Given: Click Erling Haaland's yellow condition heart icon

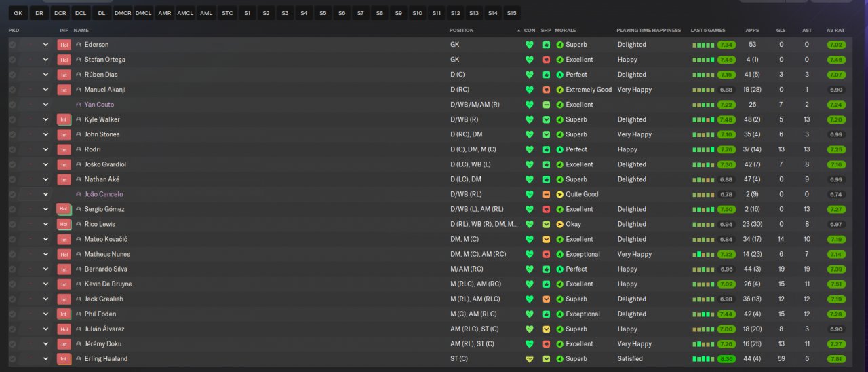Looking at the screenshot, I should 530,358.
